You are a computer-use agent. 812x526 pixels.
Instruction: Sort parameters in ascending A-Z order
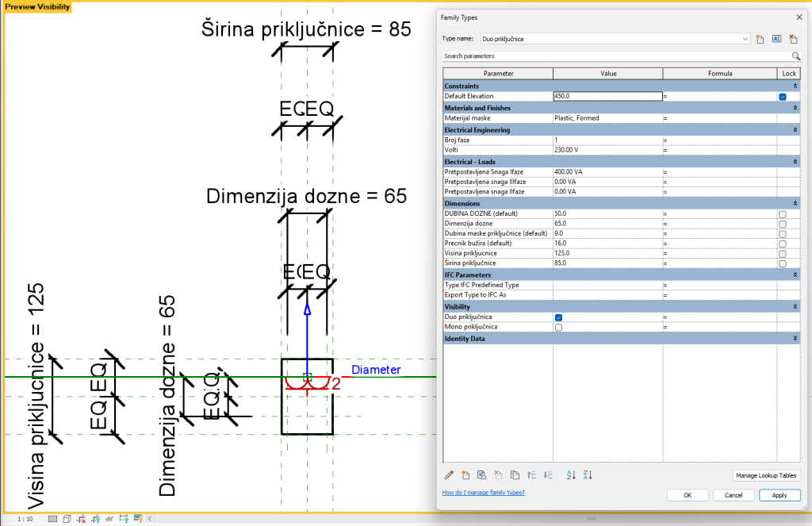tap(571, 475)
